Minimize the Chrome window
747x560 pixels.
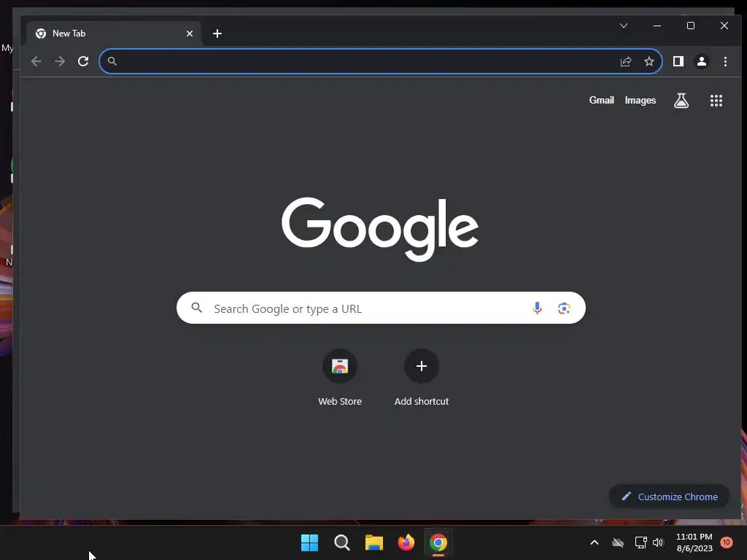tap(657, 26)
